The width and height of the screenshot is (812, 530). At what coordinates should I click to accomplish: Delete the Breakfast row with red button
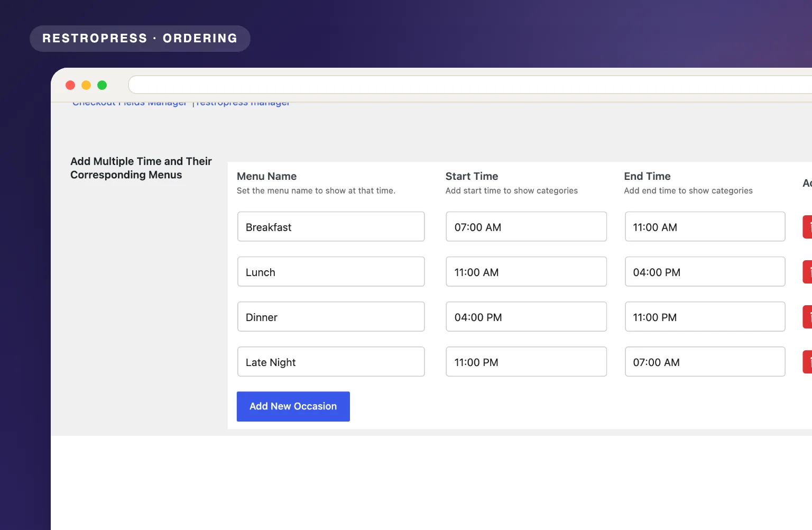[x=808, y=227]
